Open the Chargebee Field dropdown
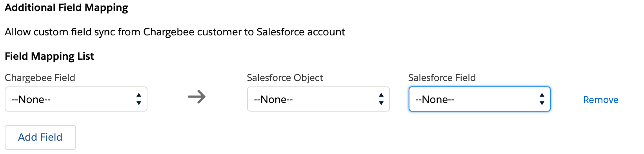The width and height of the screenshot is (644, 154). coord(76,99)
